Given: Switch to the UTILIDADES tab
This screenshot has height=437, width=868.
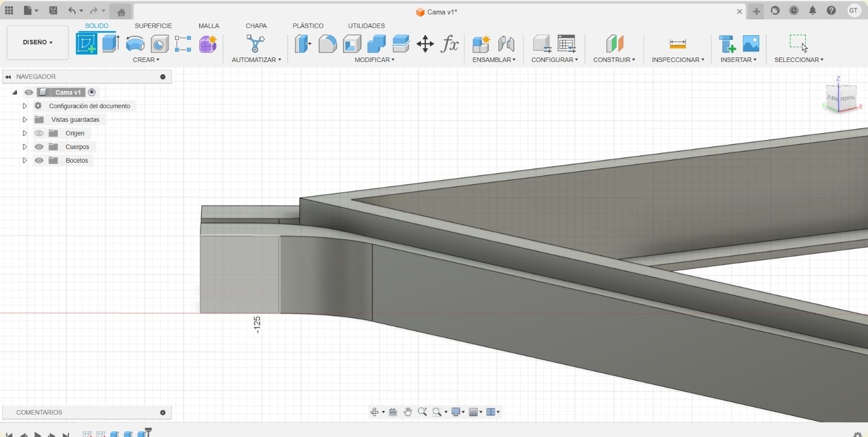Looking at the screenshot, I should tap(366, 26).
